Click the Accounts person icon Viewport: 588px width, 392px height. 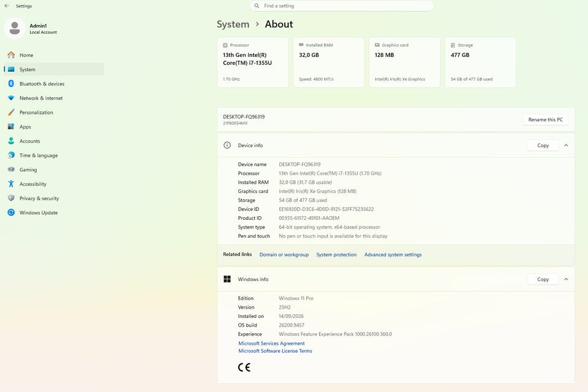pyautogui.click(x=11, y=141)
